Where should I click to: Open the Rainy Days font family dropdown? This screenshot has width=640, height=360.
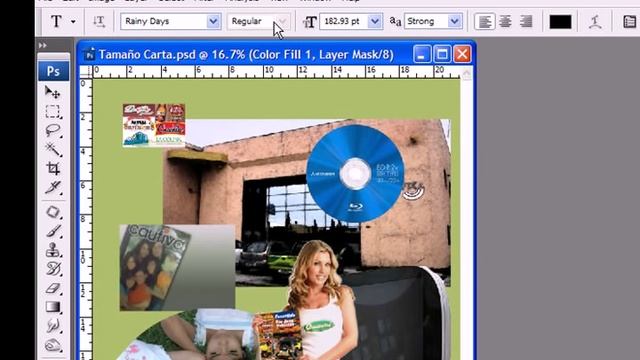(x=213, y=21)
